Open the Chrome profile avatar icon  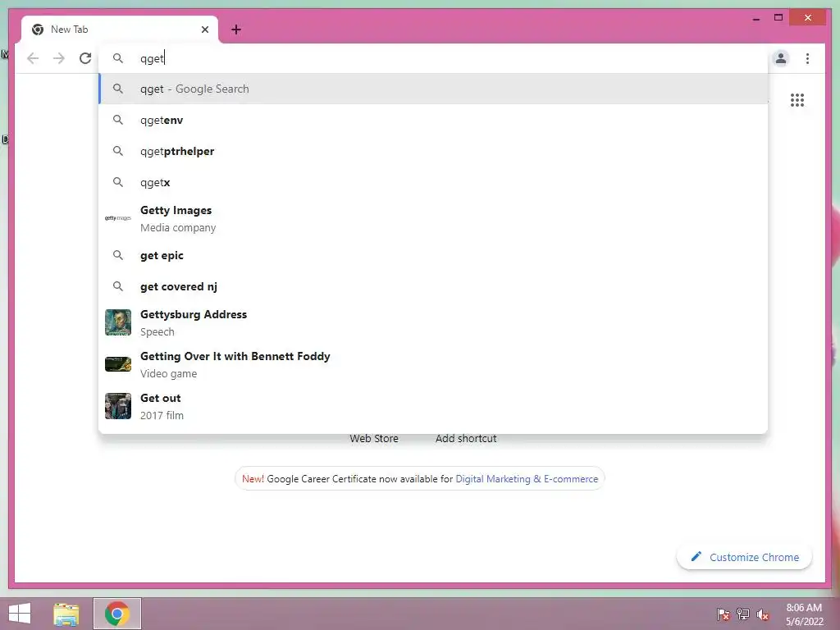click(x=781, y=58)
